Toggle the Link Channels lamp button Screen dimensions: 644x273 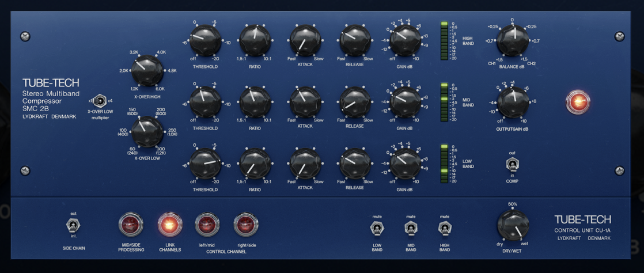170,225
